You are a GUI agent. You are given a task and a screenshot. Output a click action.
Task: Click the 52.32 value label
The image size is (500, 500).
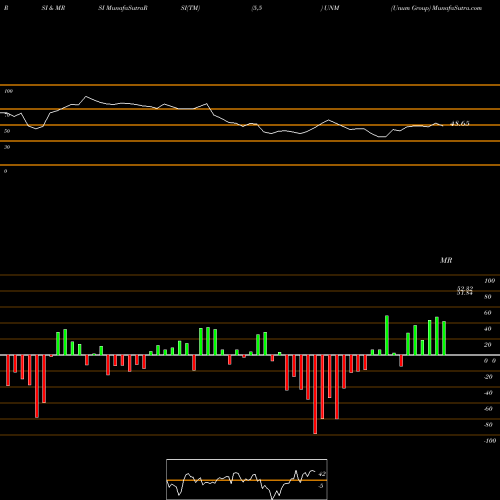(465, 288)
